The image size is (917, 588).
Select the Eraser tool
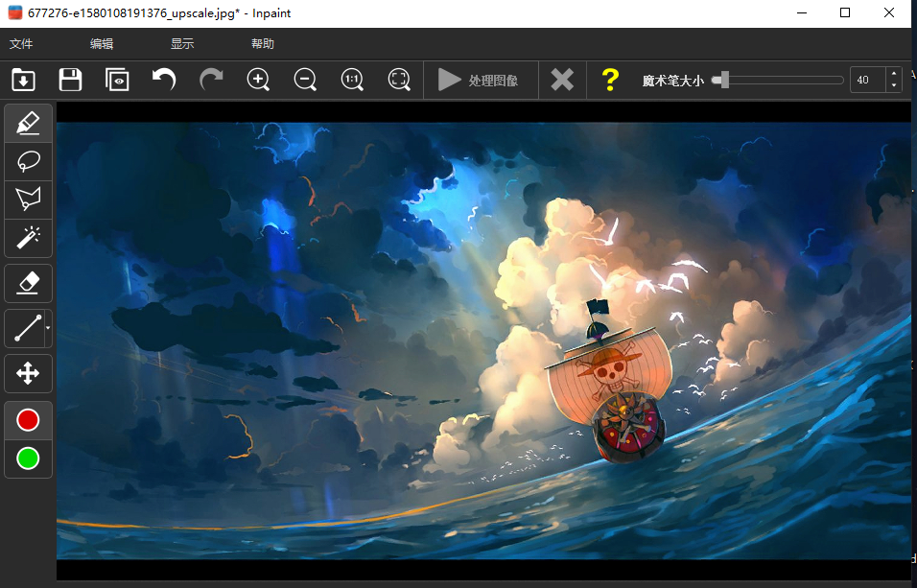coord(28,284)
